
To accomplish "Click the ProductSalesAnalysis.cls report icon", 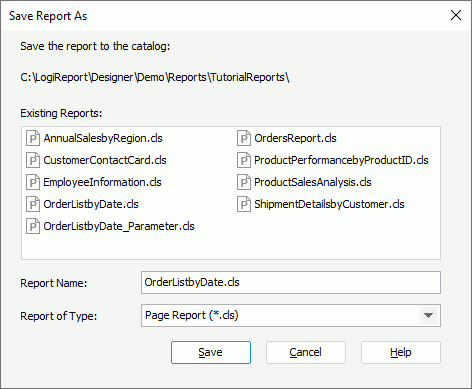I will 244,182.
